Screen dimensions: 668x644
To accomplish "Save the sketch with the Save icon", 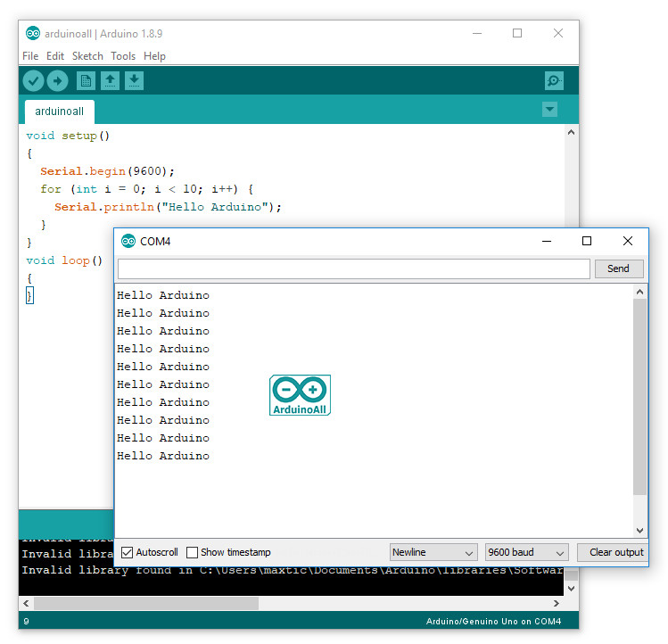I will point(134,80).
